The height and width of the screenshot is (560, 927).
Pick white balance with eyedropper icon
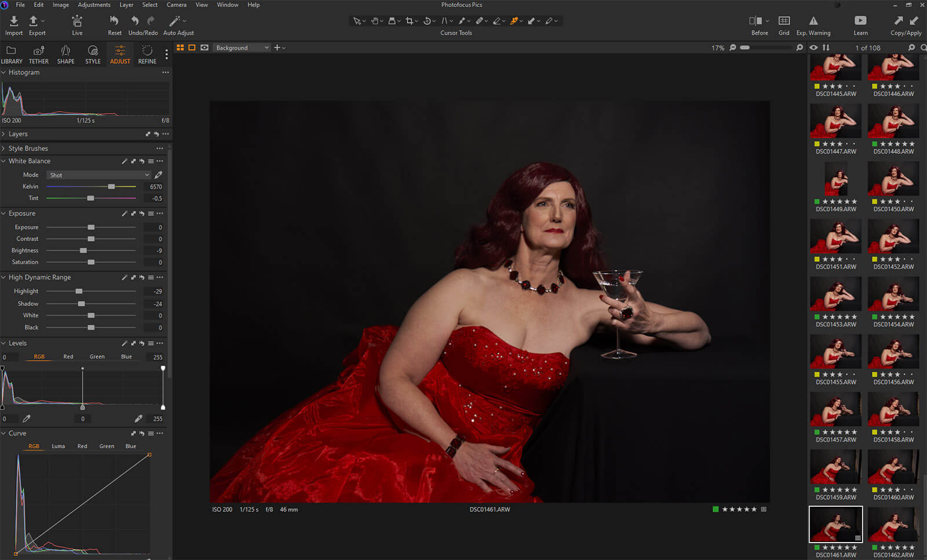(158, 175)
